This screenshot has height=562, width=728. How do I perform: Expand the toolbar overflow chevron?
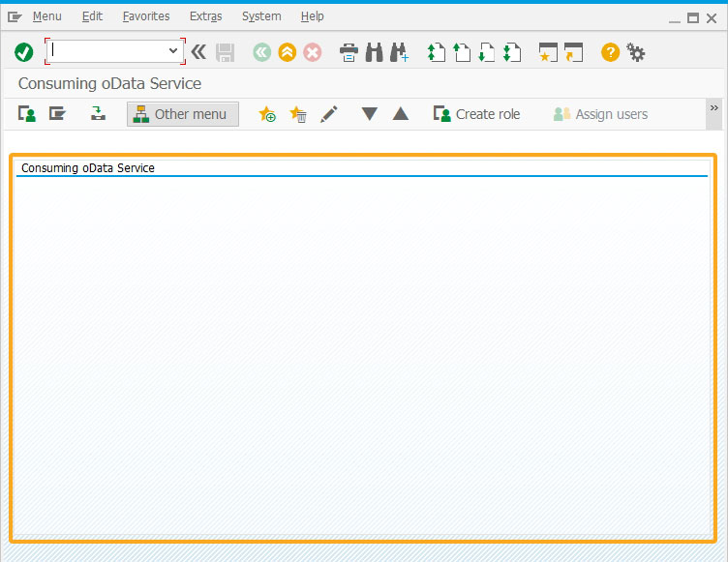click(714, 108)
